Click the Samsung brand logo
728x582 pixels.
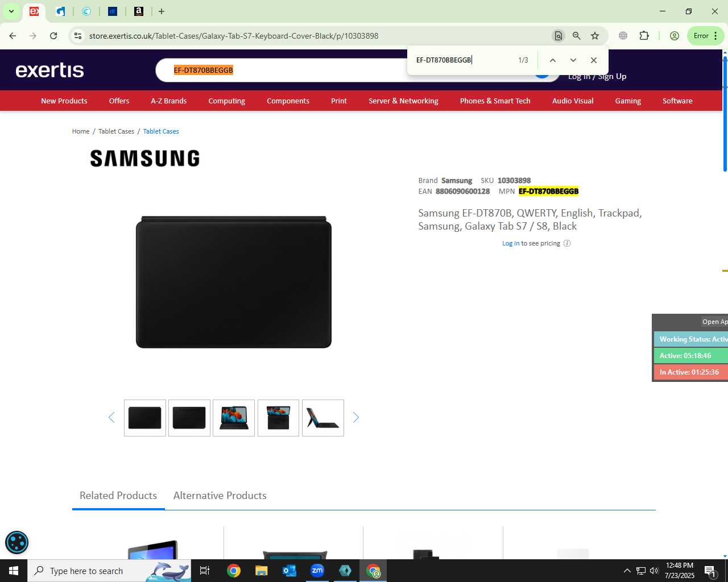click(145, 158)
